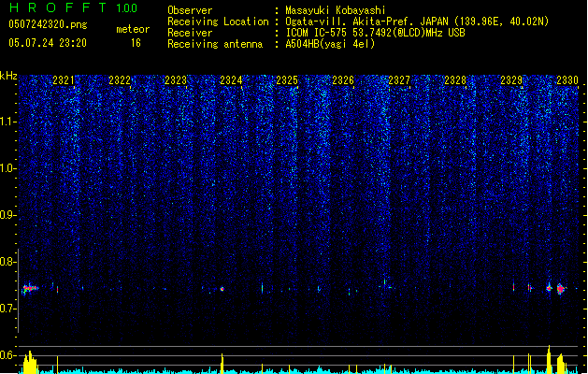Click the 0.6 kHz axis label

click(x=7, y=355)
